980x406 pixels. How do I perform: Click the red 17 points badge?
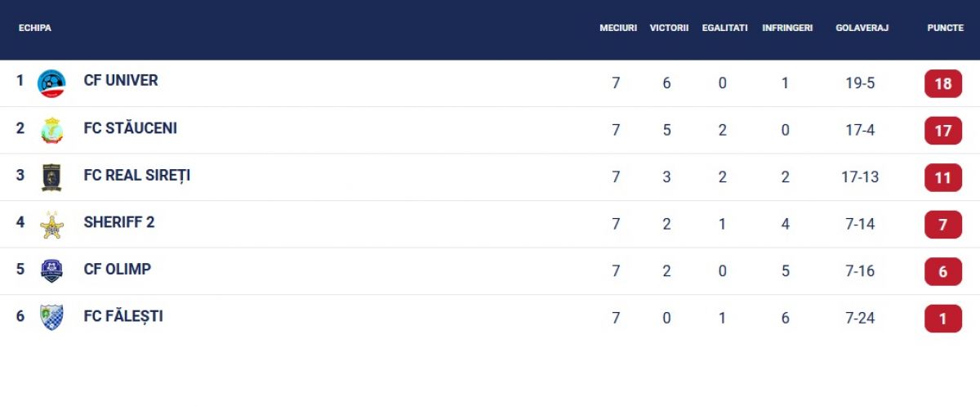(943, 131)
